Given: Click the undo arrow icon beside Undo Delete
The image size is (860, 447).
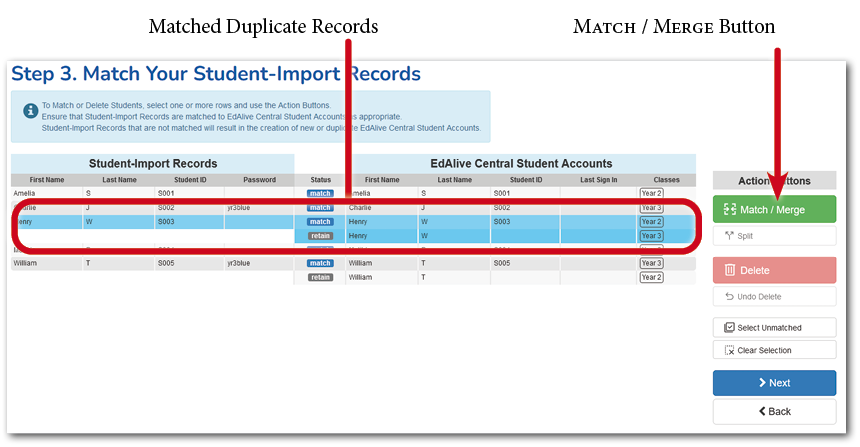Looking at the screenshot, I should coord(729,297).
